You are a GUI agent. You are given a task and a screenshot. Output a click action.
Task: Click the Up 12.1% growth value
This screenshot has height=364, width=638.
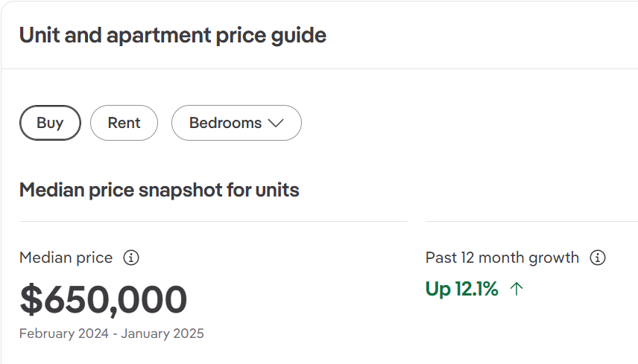pyautogui.click(x=461, y=289)
